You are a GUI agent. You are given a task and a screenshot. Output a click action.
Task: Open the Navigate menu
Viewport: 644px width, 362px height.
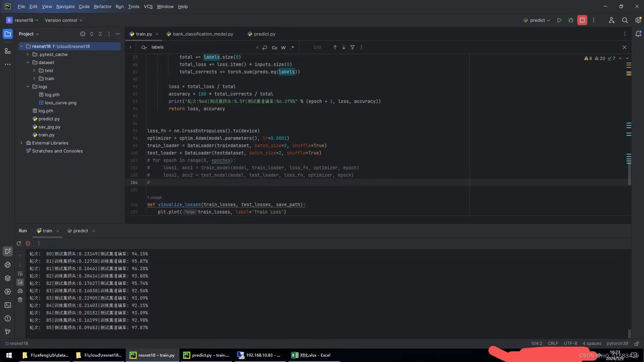click(65, 6)
